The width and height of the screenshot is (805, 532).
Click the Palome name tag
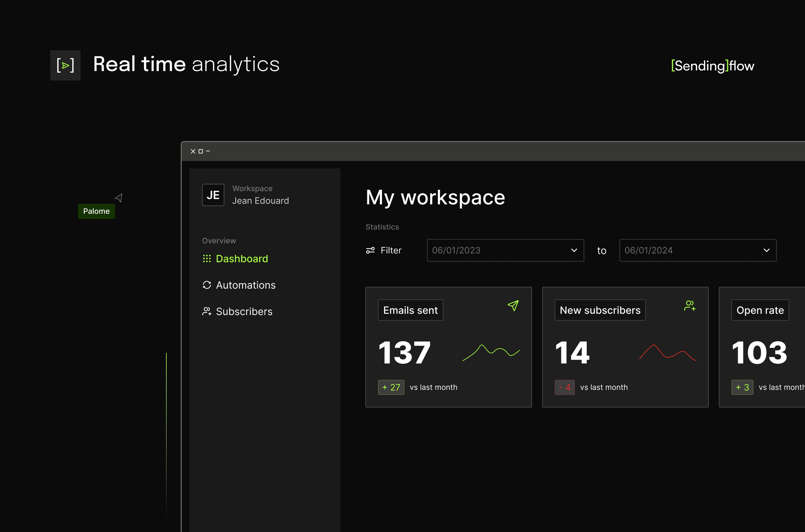point(96,211)
